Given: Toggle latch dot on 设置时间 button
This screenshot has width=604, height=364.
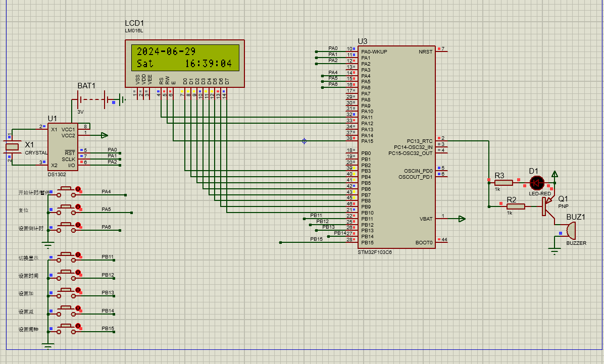Looking at the screenshot, I should [x=78, y=272].
